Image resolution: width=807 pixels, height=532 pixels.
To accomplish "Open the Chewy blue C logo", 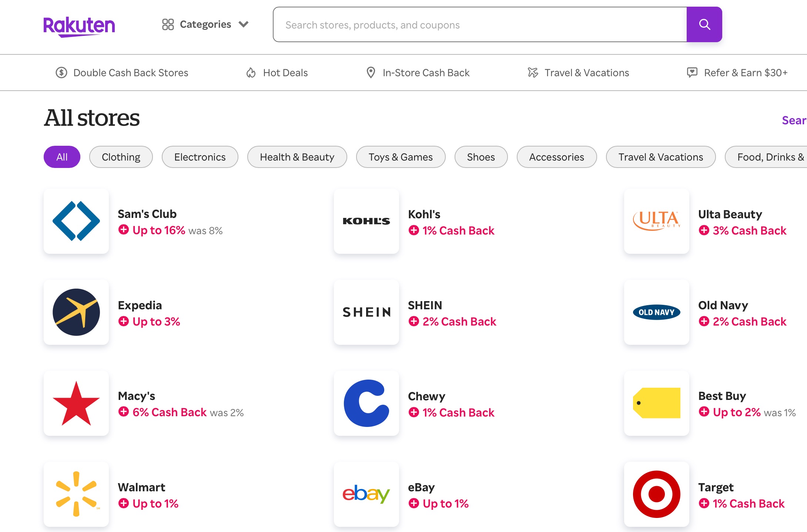I will (366, 403).
